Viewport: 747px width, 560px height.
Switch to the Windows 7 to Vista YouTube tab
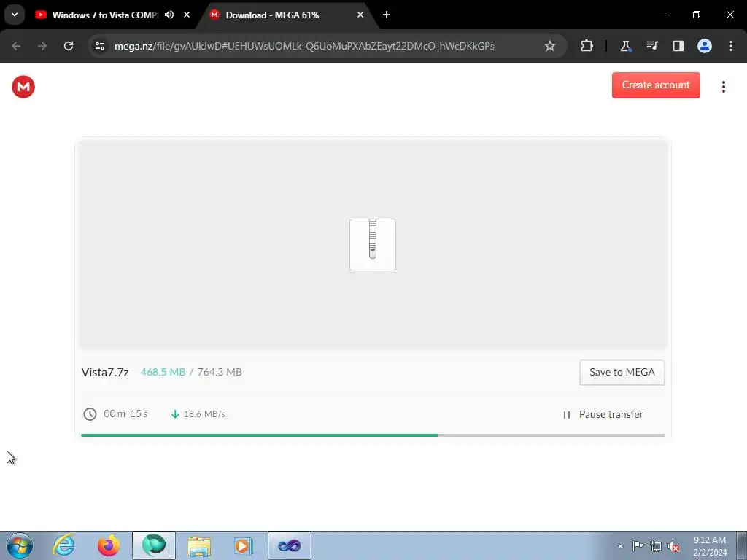click(x=104, y=15)
